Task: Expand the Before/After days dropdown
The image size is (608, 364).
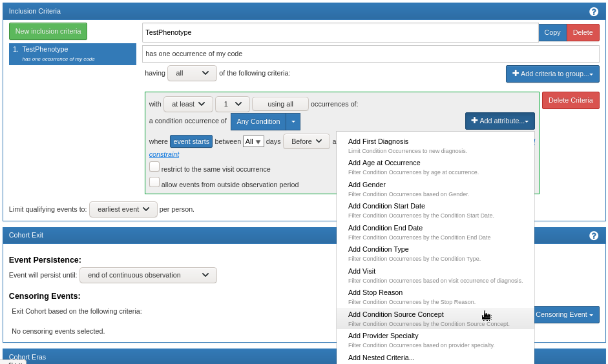Action: point(306,141)
